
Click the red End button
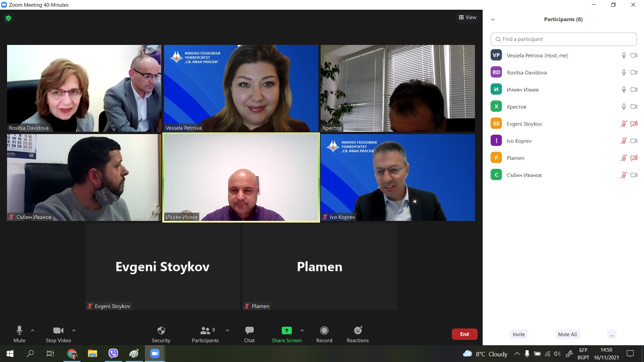[x=464, y=334]
